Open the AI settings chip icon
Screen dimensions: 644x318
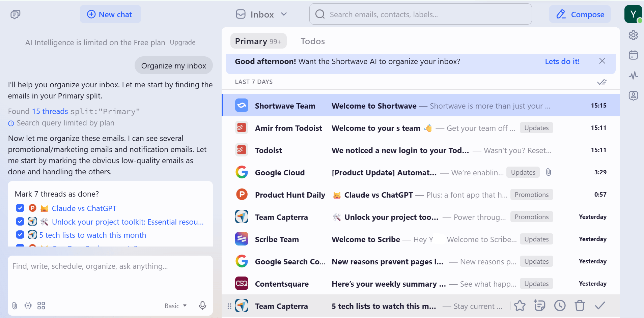pyautogui.click(x=28, y=306)
